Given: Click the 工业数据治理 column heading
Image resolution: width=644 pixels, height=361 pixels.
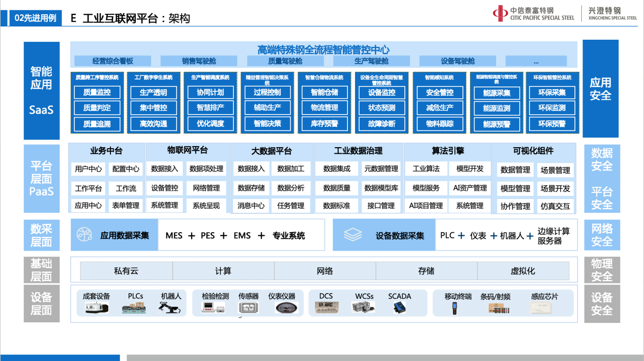Looking at the screenshot, I should click(x=358, y=151).
